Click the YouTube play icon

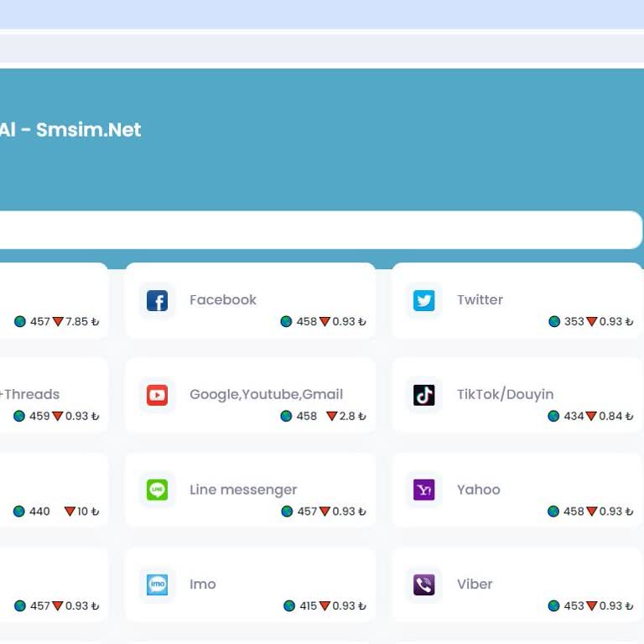[x=157, y=395]
